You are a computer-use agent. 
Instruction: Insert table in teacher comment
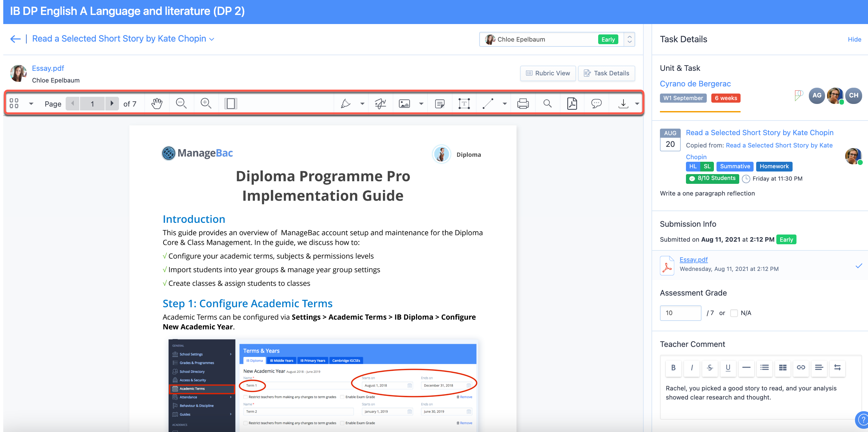(x=783, y=367)
